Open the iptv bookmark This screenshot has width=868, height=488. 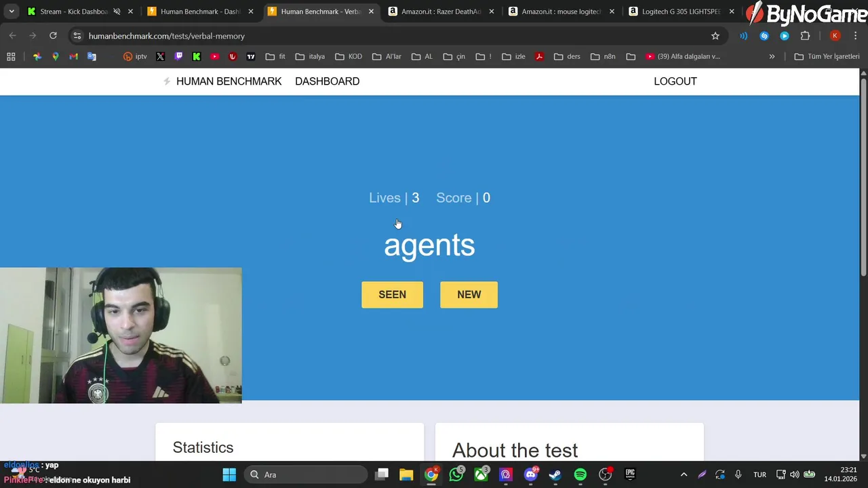(135, 56)
